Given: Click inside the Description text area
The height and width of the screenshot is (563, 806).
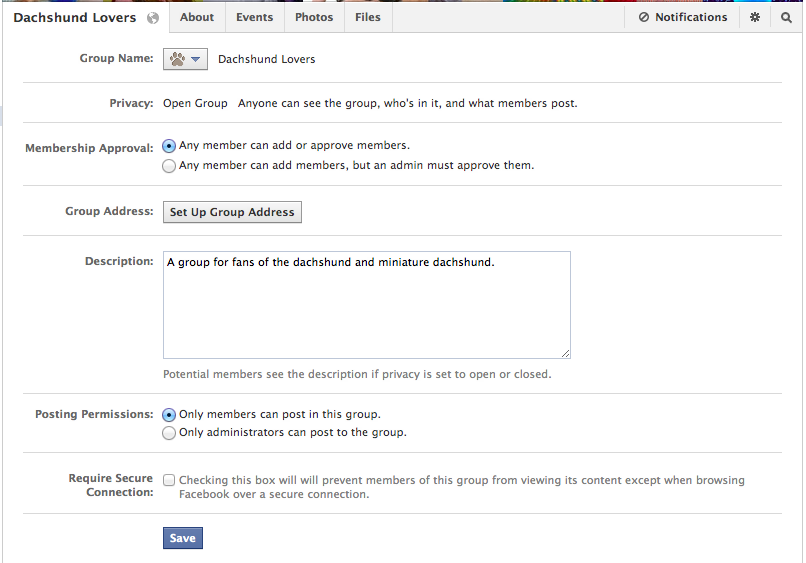Looking at the screenshot, I should pyautogui.click(x=367, y=305).
